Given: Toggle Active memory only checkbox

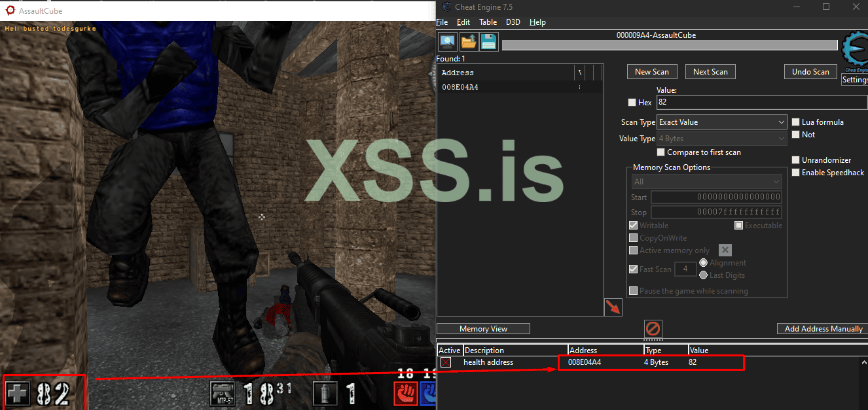Looking at the screenshot, I should tap(633, 250).
